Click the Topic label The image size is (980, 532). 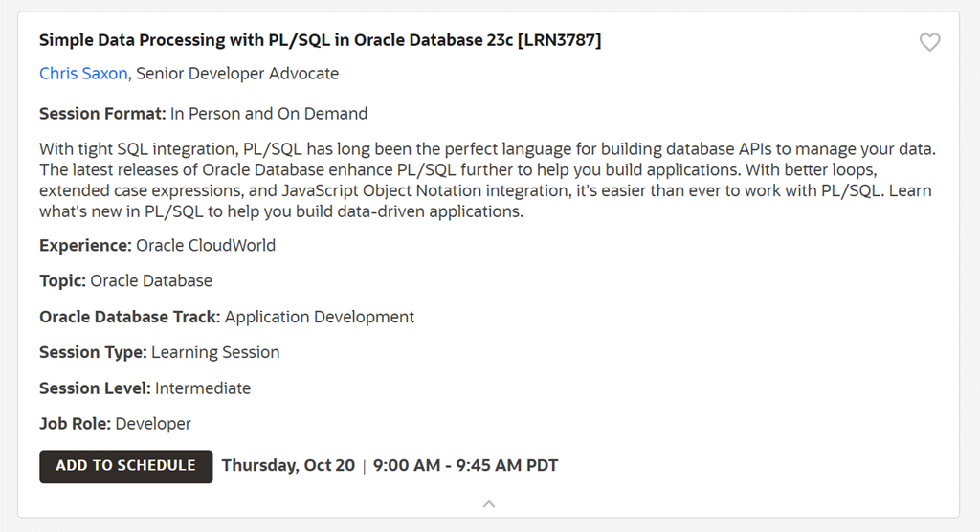(x=62, y=281)
